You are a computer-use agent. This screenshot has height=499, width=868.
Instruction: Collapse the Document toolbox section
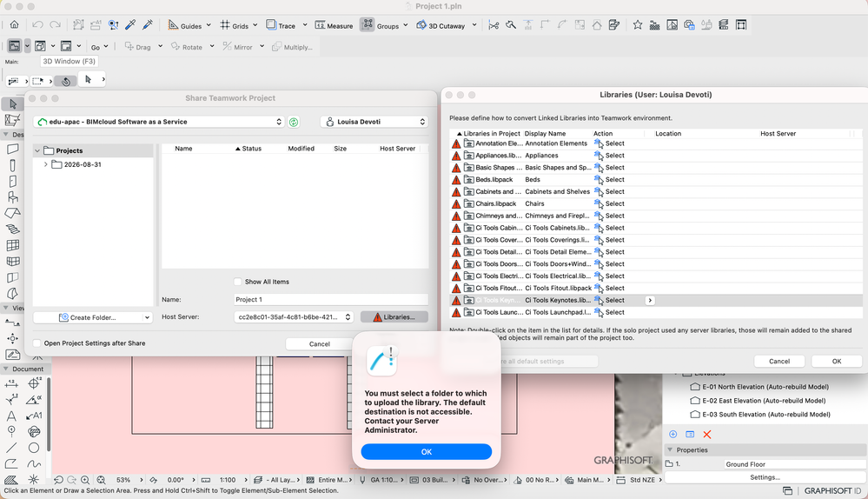[6, 369]
